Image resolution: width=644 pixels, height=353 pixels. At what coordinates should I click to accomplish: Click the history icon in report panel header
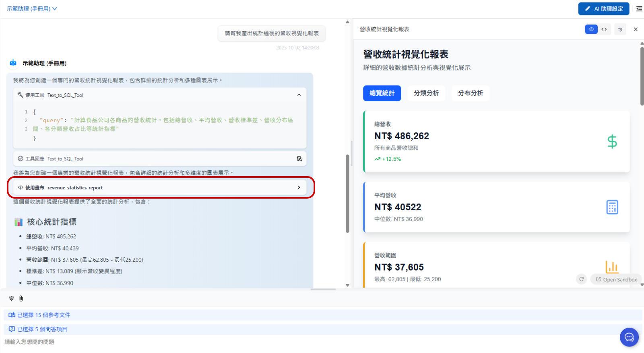click(620, 29)
